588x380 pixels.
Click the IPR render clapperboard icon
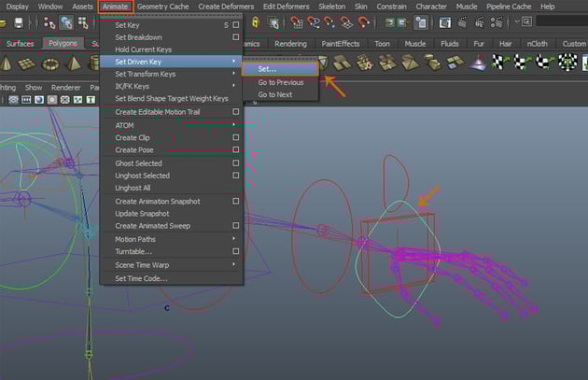480,22
